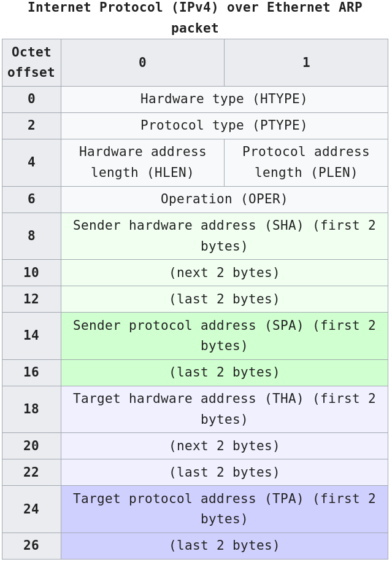Select the octet offset 26 row header

(x=31, y=545)
